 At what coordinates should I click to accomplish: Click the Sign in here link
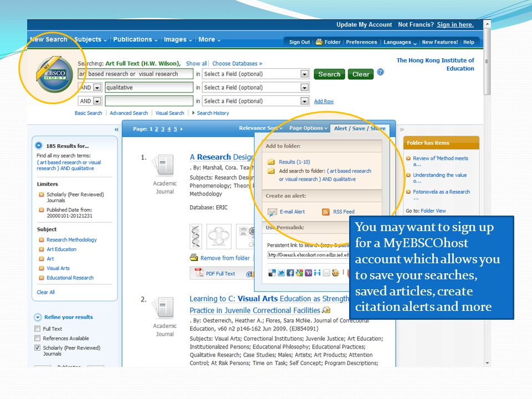455,24
